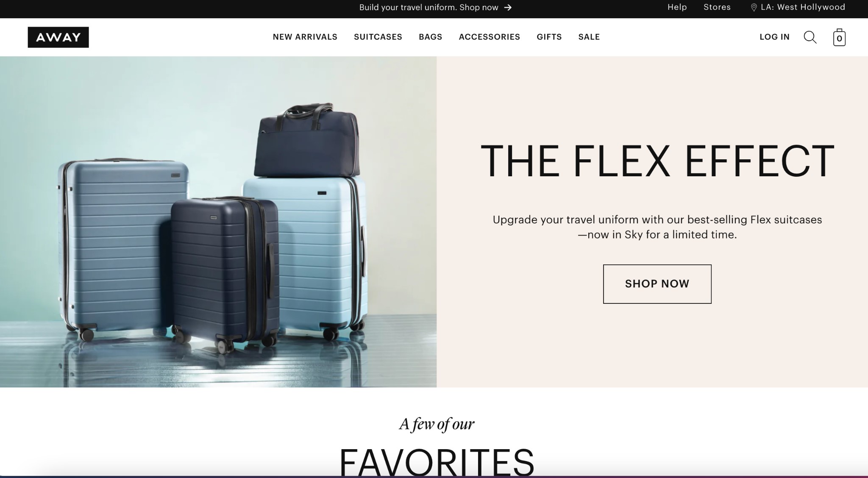Click the arrow beside Shop now banner
This screenshot has height=478, width=868.
point(508,8)
